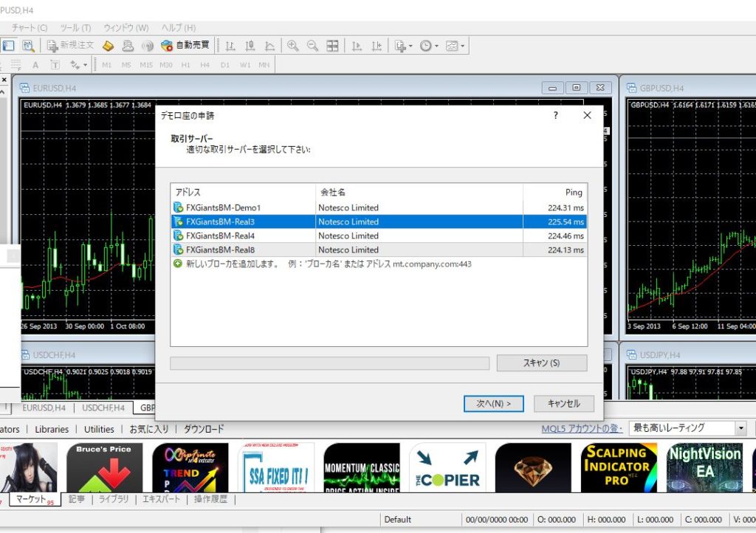This screenshot has height=533, width=756.
Task: Click the signals broadcast icon
Action: pyautogui.click(x=147, y=46)
